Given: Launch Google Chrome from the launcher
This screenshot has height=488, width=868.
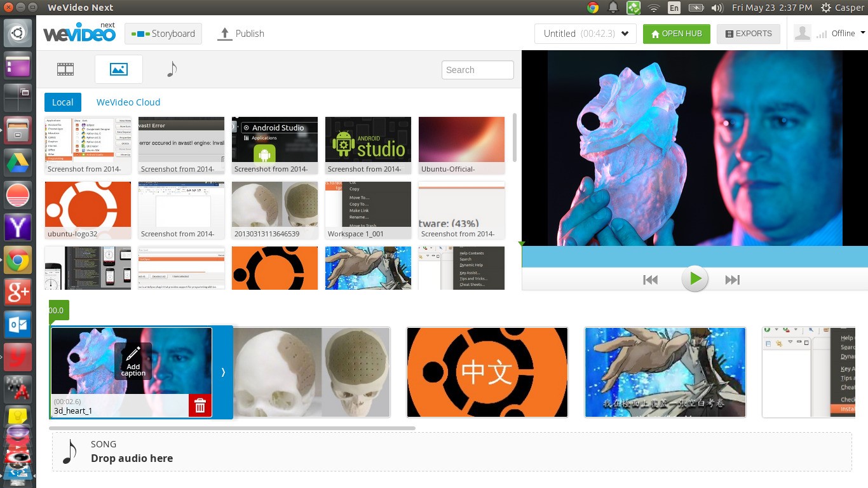Looking at the screenshot, I should (x=18, y=261).
